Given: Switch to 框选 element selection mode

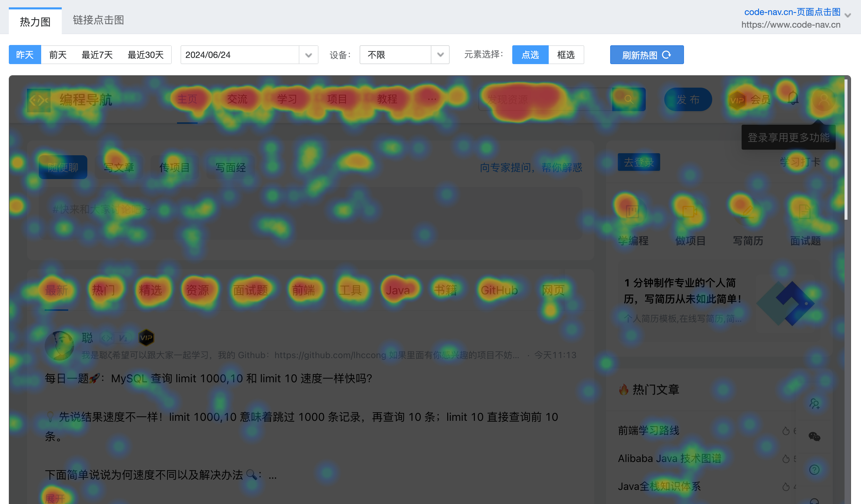Looking at the screenshot, I should 566,55.
